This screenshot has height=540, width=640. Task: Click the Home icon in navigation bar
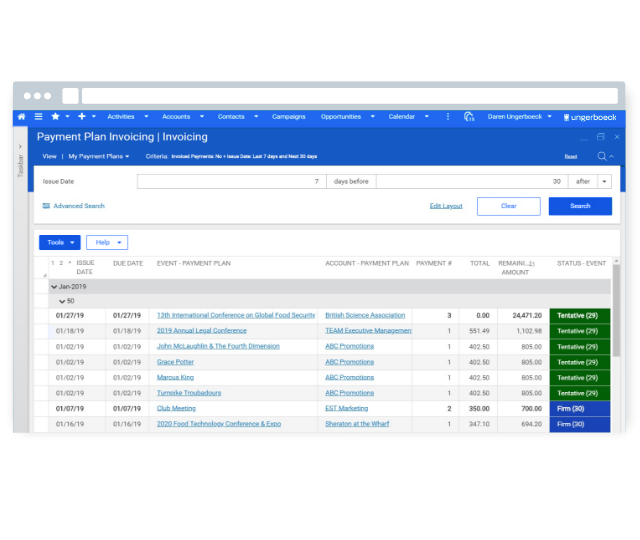(x=22, y=117)
